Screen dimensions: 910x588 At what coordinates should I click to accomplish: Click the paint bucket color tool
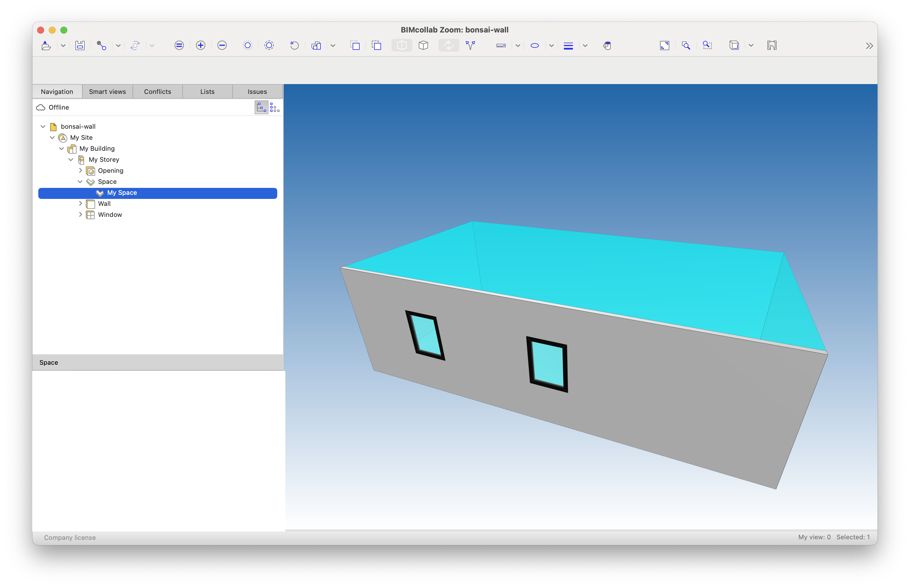coord(607,46)
